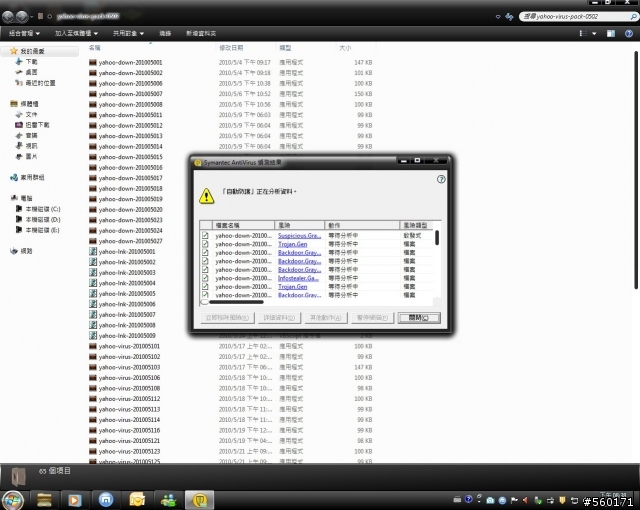Go back with the Explorer Back arrow
This screenshot has height=510, width=640.
click(x=8, y=17)
